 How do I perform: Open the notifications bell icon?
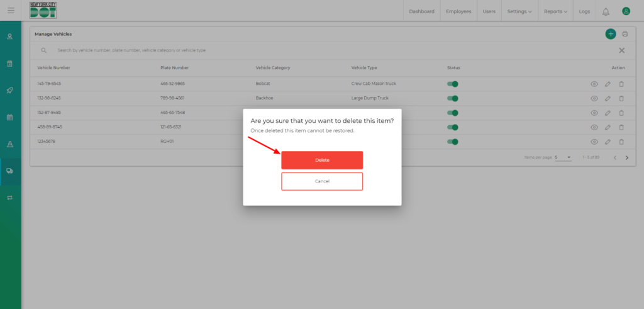606,11
